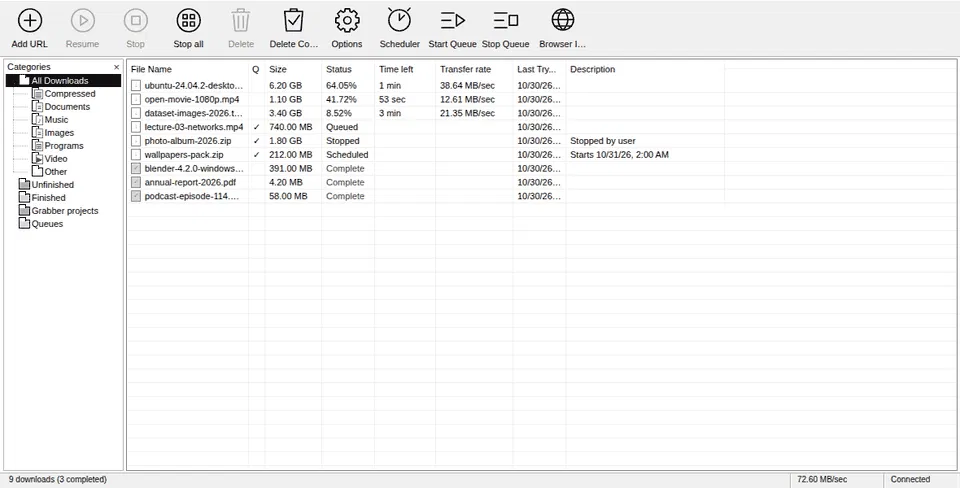Open the Scheduler clock icon
Image resolution: width=960 pixels, height=488 pixels.
(400, 20)
